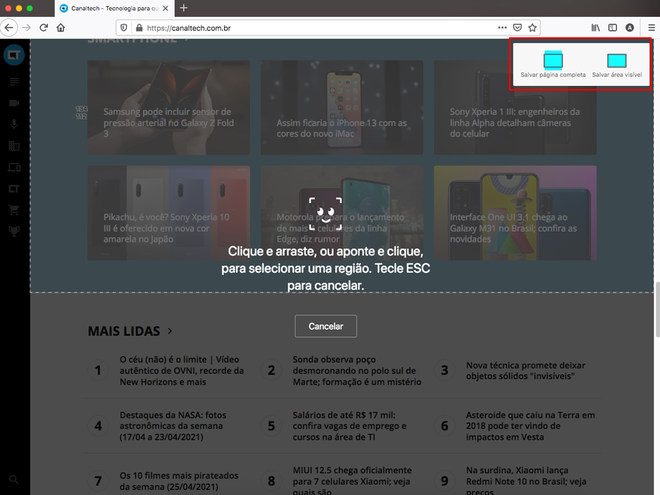Open the companies building icon in sidebar
660x495 pixels.
coord(14,146)
